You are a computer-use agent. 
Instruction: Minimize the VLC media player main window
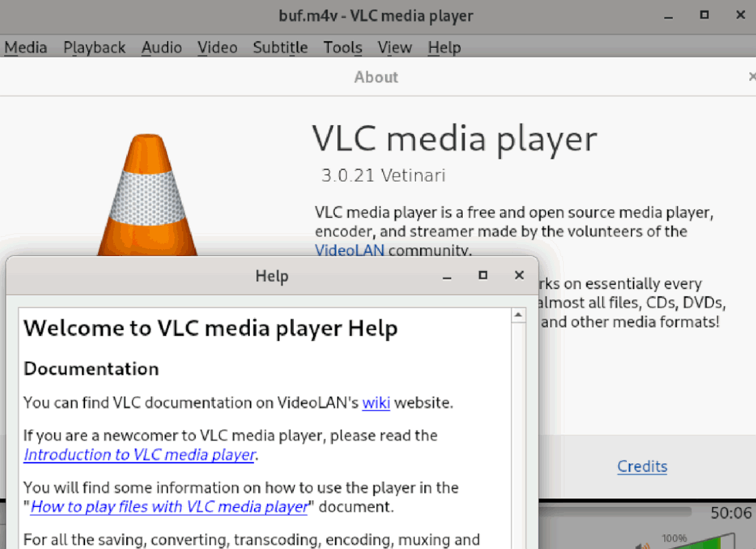click(668, 16)
